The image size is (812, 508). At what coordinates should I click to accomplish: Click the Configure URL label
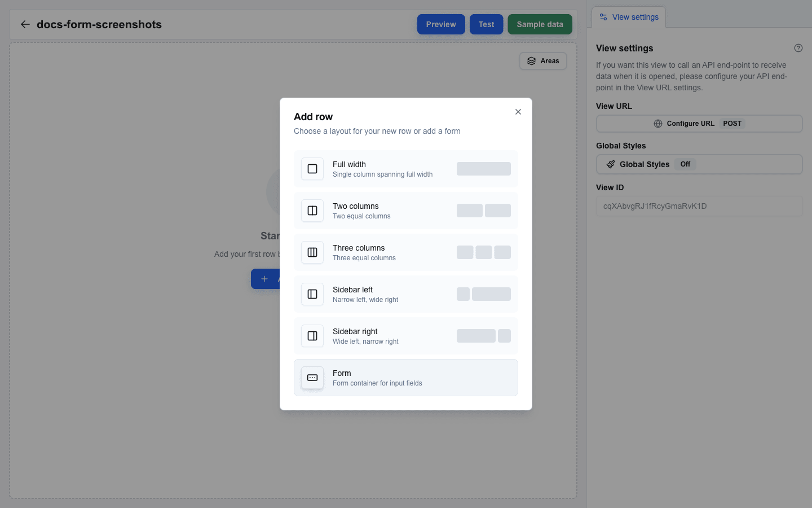pyautogui.click(x=690, y=124)
